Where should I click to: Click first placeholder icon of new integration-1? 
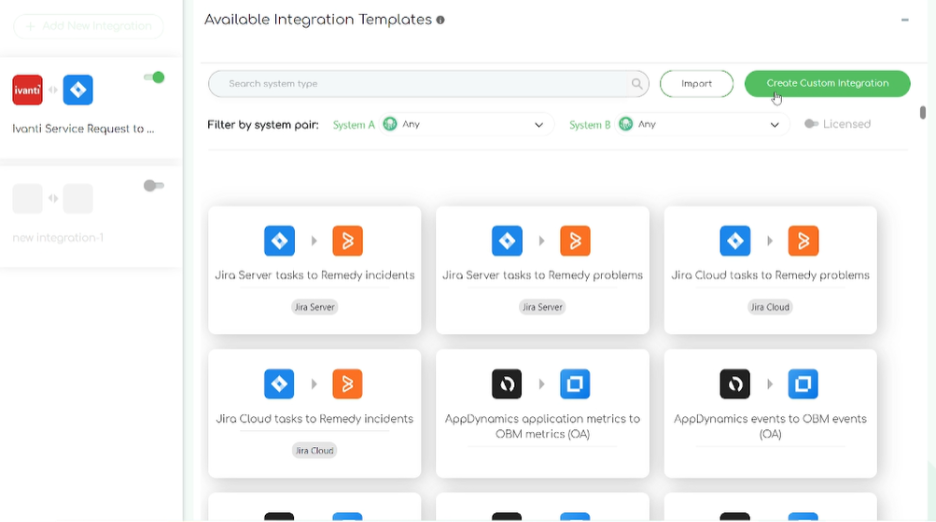click(27, 199)
